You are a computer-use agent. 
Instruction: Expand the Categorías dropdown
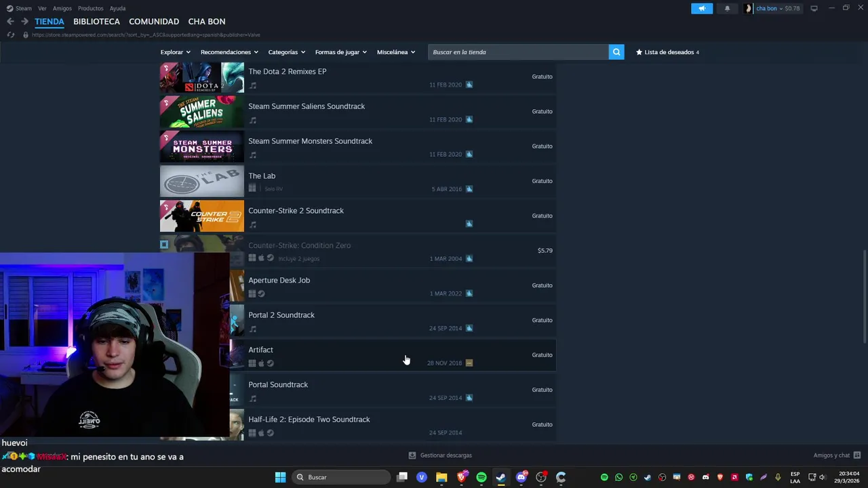[x=286, y=52]
